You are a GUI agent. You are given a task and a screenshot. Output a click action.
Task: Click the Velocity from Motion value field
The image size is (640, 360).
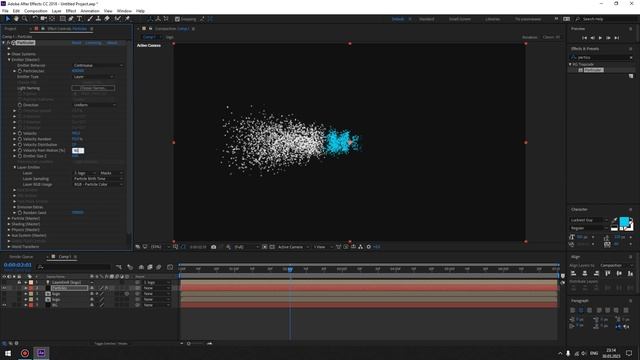point(78,151)
